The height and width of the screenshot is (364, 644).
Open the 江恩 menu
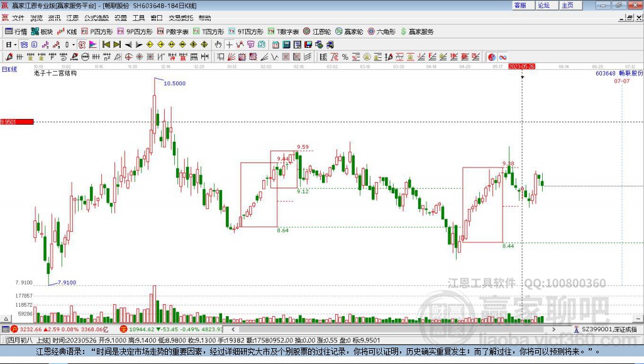(x=72, y=18)
